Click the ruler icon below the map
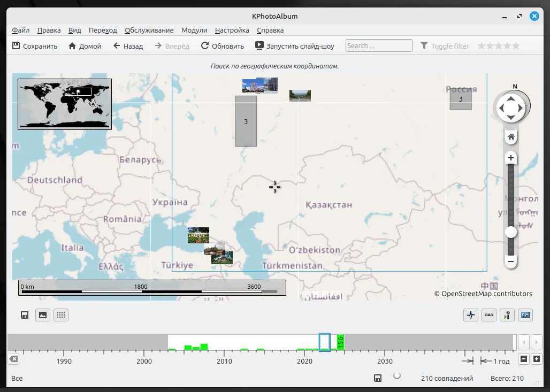Screen dimensions: 550x392 [488, 315]
